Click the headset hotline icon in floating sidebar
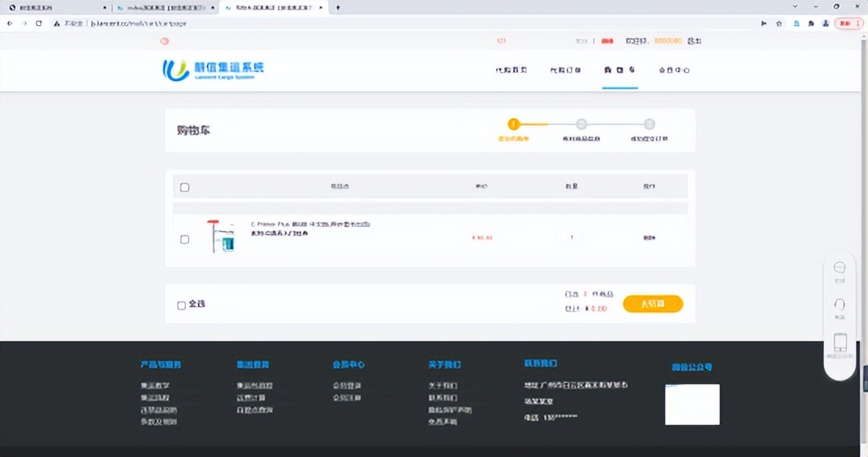The image size is (868, 457). tap(839, 304)
